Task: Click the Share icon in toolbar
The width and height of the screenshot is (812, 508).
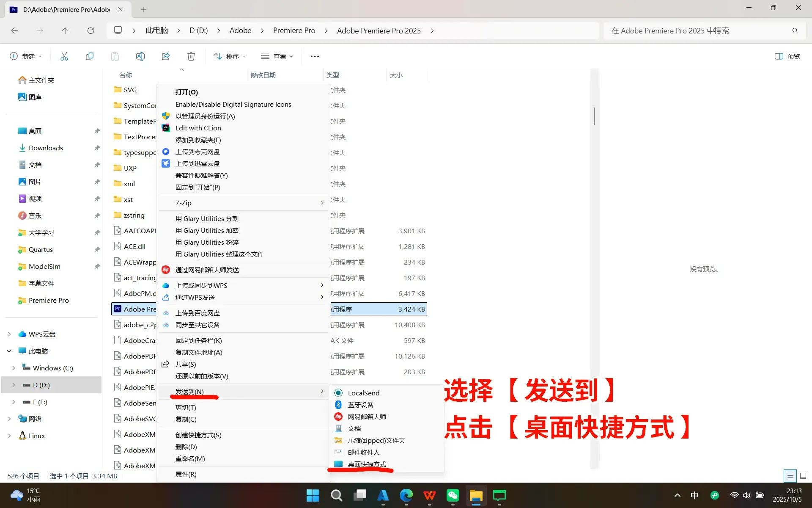Action: [x=166, y=56]
